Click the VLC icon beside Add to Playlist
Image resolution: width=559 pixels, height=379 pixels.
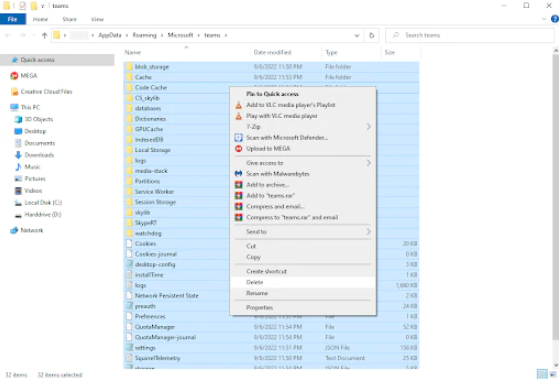point(239,105)
